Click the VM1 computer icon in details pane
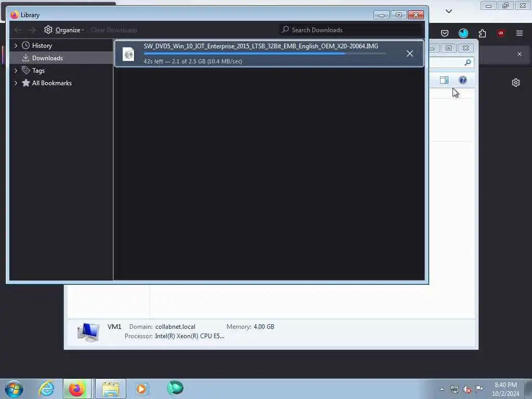This screenshot has height=399, width=532. click(x=88, y=332)
